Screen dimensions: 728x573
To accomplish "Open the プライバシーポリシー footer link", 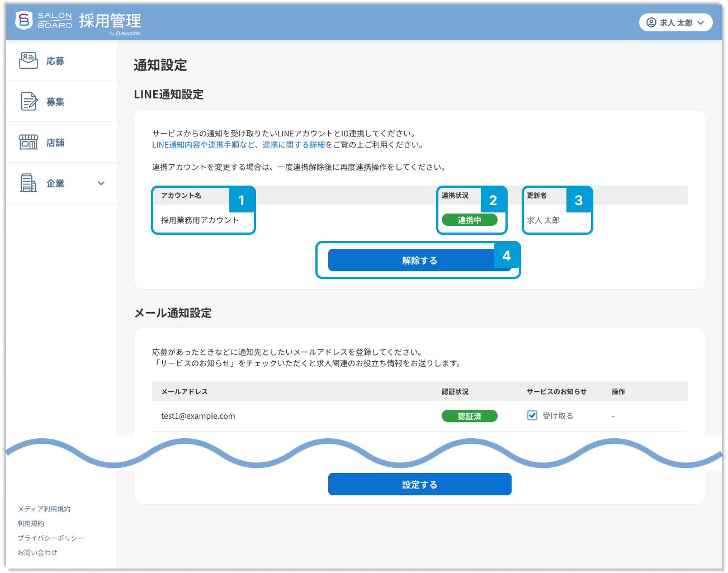I will (x=50, y=538).
